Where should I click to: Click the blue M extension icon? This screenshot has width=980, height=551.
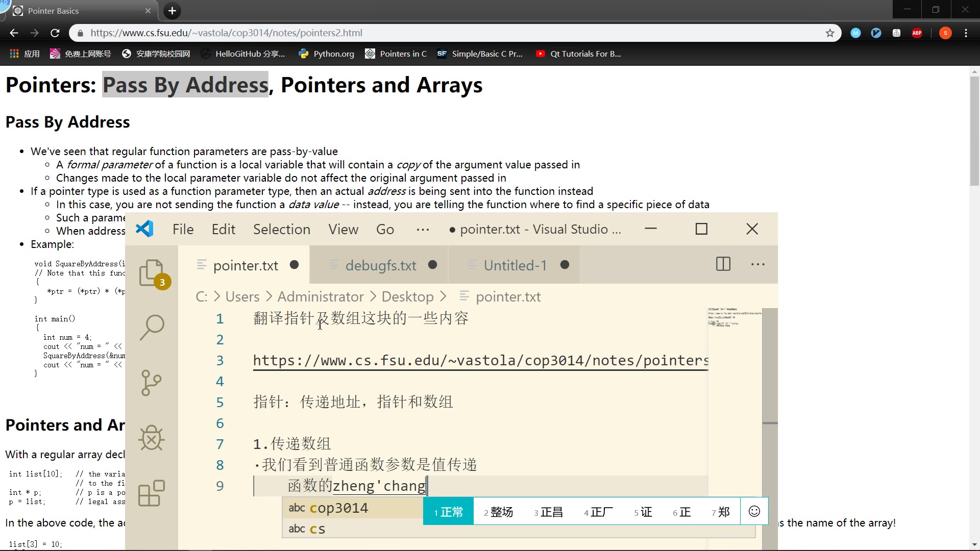click(856, 33)
